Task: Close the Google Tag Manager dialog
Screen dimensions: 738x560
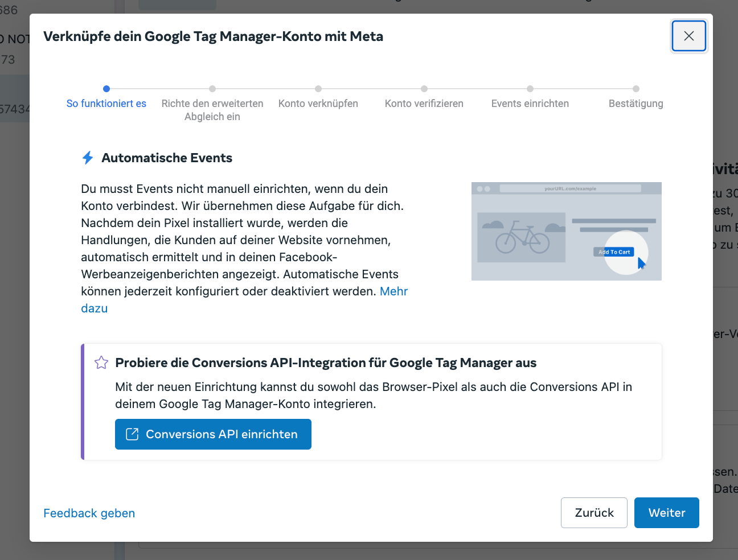Action: [x=689, y=36]
